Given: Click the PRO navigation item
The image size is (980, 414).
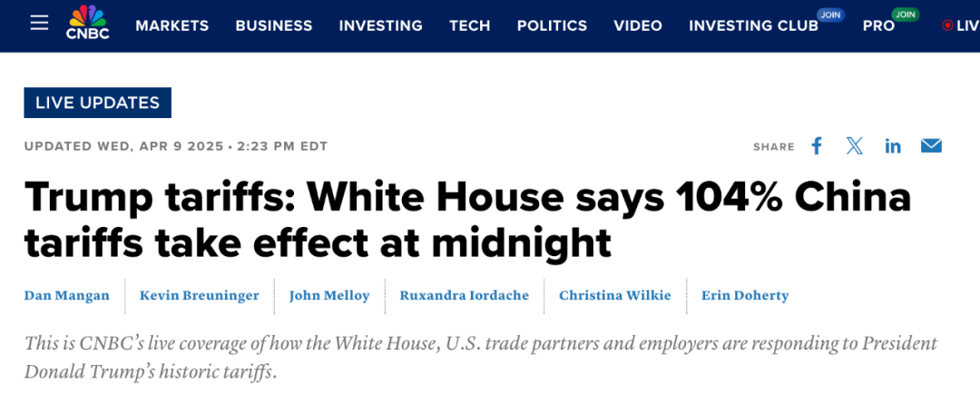Looking at the screenshot, I should (878, 25).
